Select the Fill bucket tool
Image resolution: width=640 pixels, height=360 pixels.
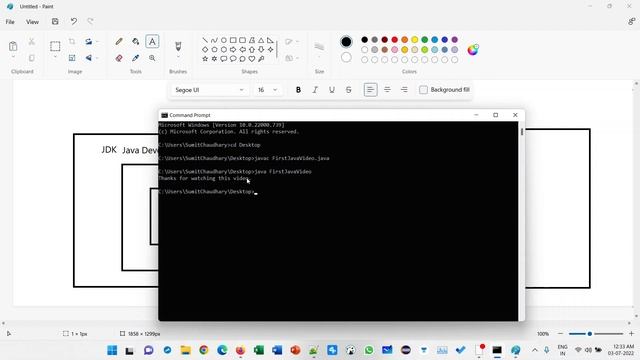click(x=136, y=41)
